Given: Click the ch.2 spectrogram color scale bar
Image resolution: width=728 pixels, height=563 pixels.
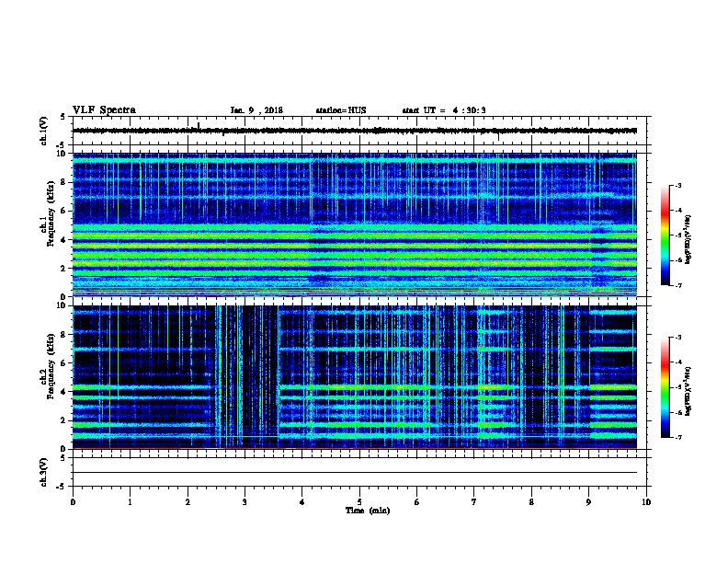Looking at the screenshot, I should pyautogui.click(x=665, y=387).
